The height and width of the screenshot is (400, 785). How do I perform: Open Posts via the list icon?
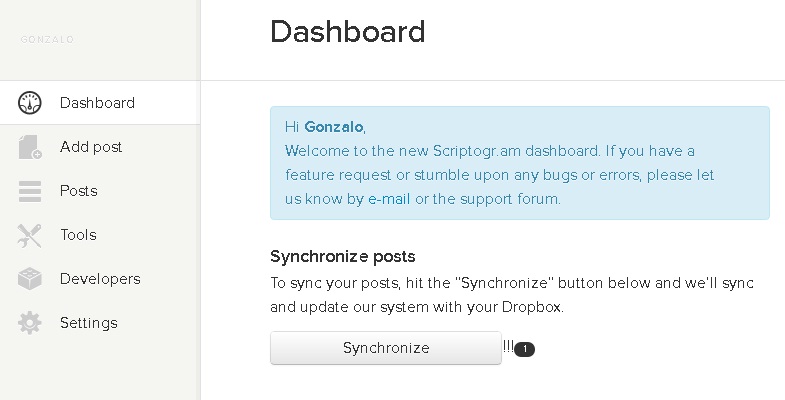(x=30, y=191)
